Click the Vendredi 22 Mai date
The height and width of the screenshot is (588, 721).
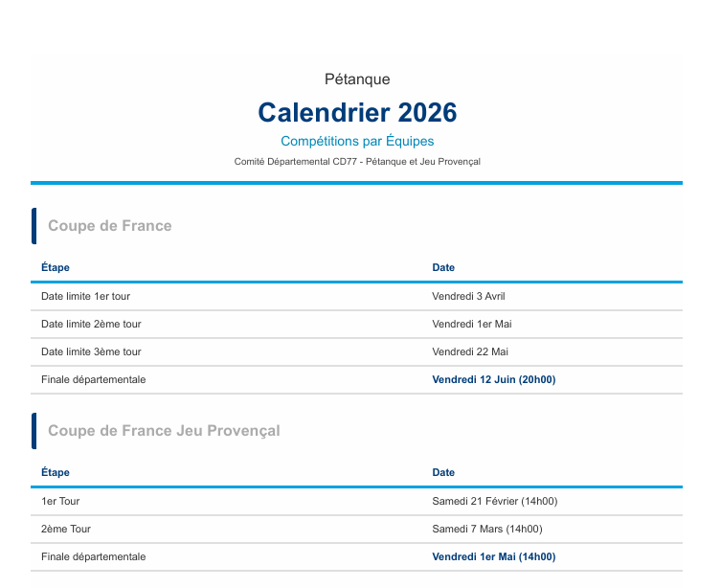[470, 352]
